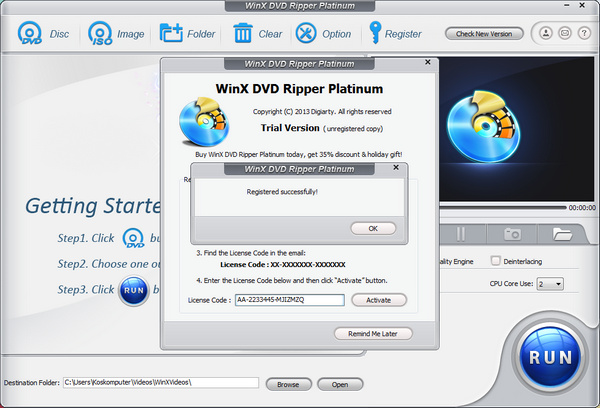Click 'License Code : XX-XXXXXXX-XXXXXXX' example text

283,264
